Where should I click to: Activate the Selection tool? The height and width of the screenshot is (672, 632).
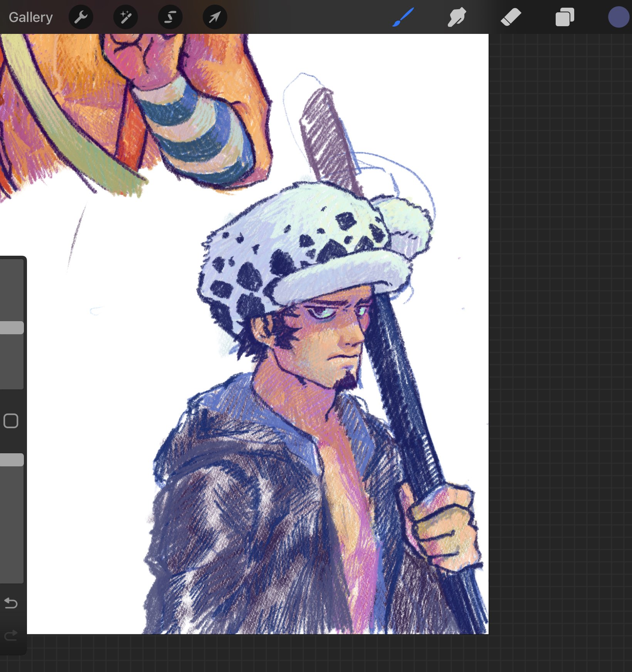pos(170,17)
